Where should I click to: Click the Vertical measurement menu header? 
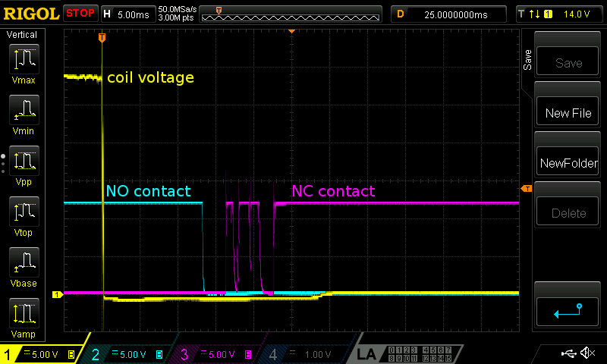22,35
